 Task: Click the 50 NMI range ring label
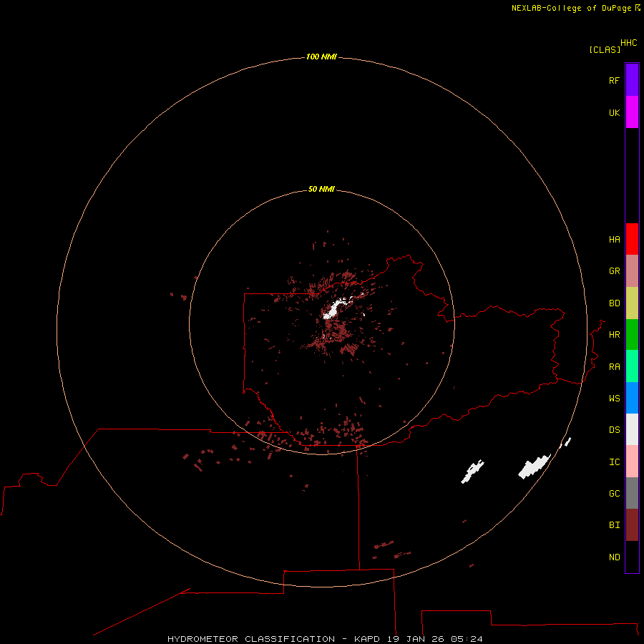pyautogui.click(x=321, y=189)
